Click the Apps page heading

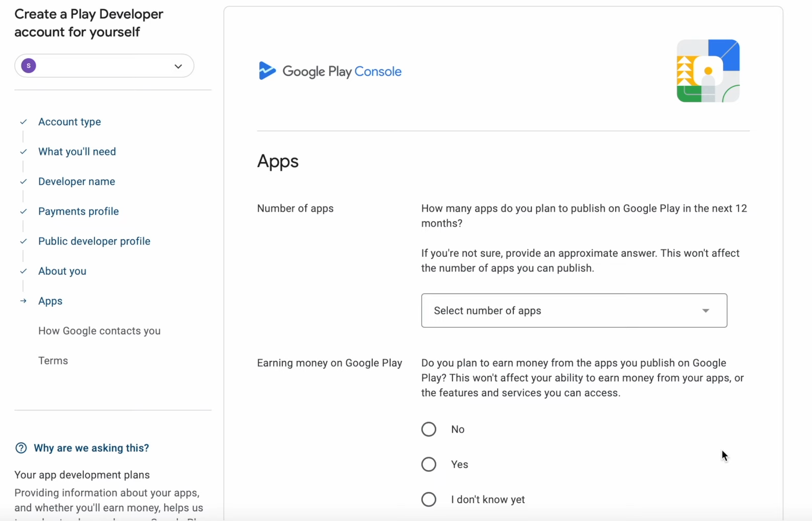[x=278, y=162]
